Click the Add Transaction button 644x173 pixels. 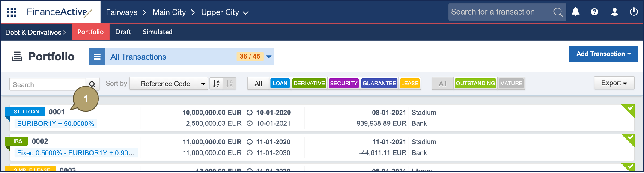click(603, 54)
